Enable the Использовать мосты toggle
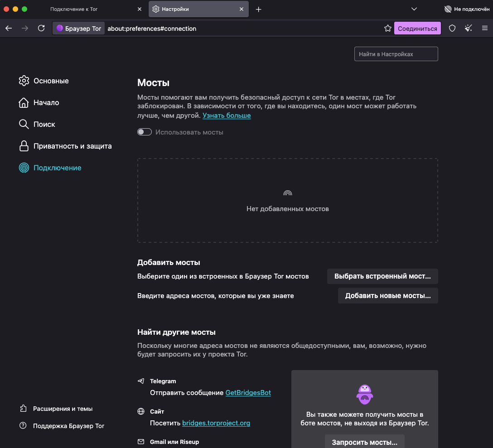 [x=145, y=131]
